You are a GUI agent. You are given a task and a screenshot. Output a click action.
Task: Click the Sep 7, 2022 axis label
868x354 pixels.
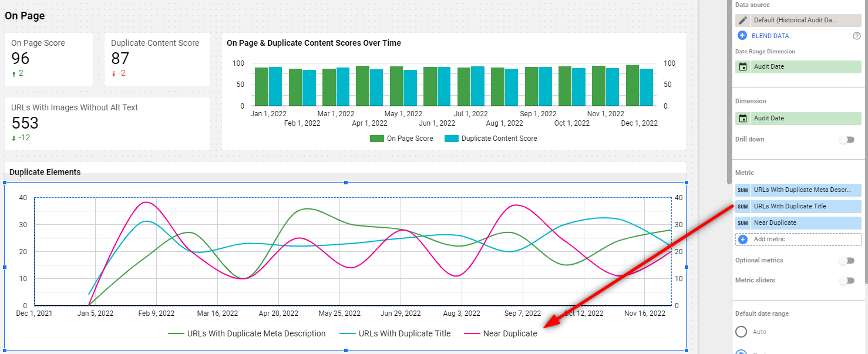(x=522, y=313)
